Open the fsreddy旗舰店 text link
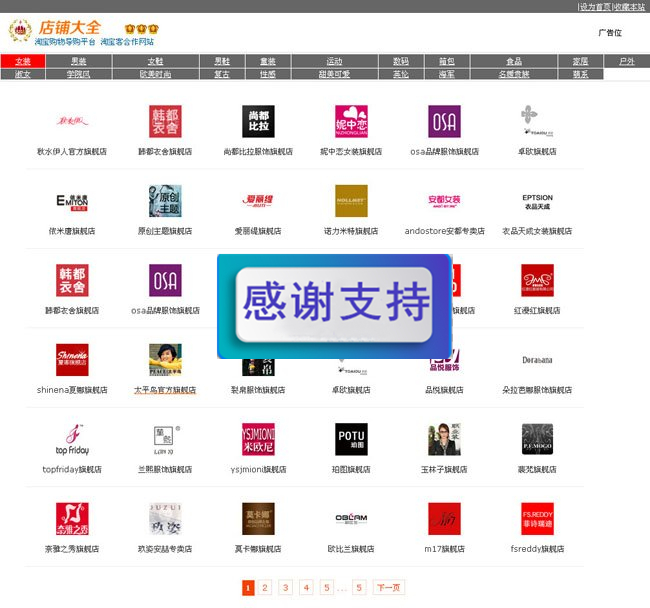The height and width of the screenshot is (608, 650). (537, 549)
